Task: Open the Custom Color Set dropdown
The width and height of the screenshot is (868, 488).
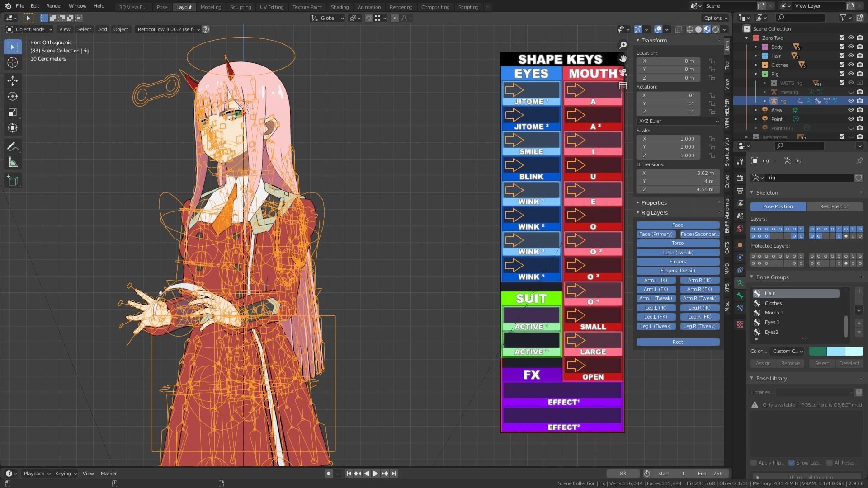Action: pyautogui.click(x=788, y=351)
